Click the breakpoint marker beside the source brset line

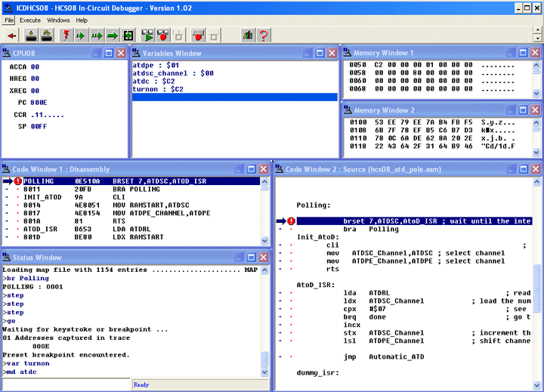coord(291,221)
